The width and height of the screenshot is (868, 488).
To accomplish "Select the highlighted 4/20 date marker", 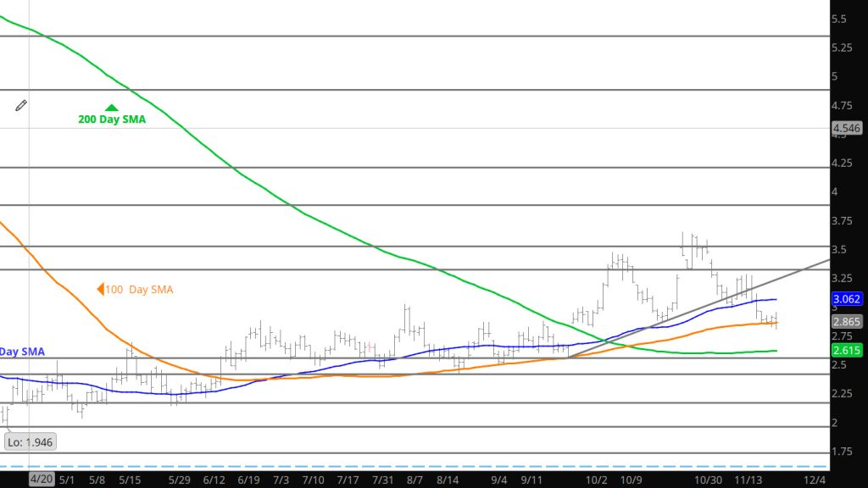I will pyautogui.click(x=42, y=480).
